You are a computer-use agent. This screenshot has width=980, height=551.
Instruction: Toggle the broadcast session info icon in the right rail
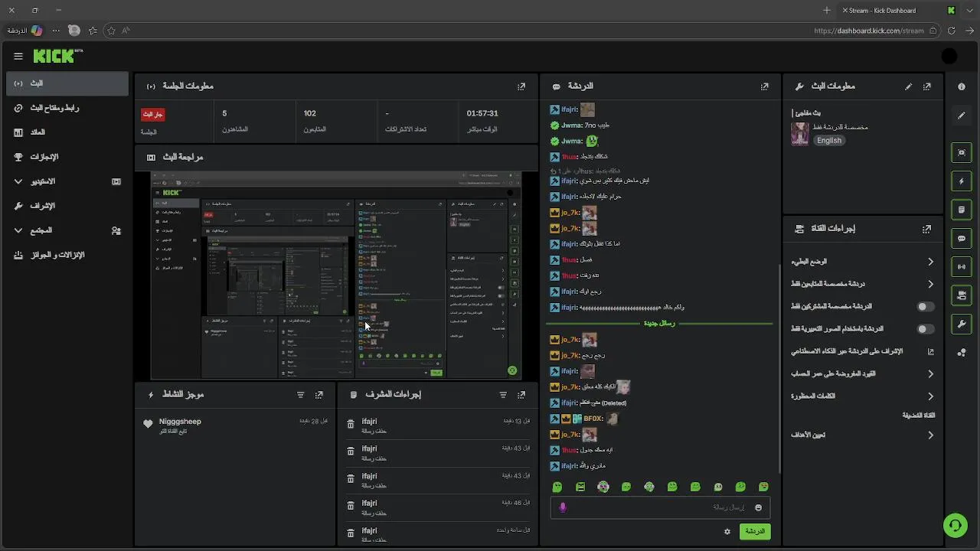click(962, 267)
